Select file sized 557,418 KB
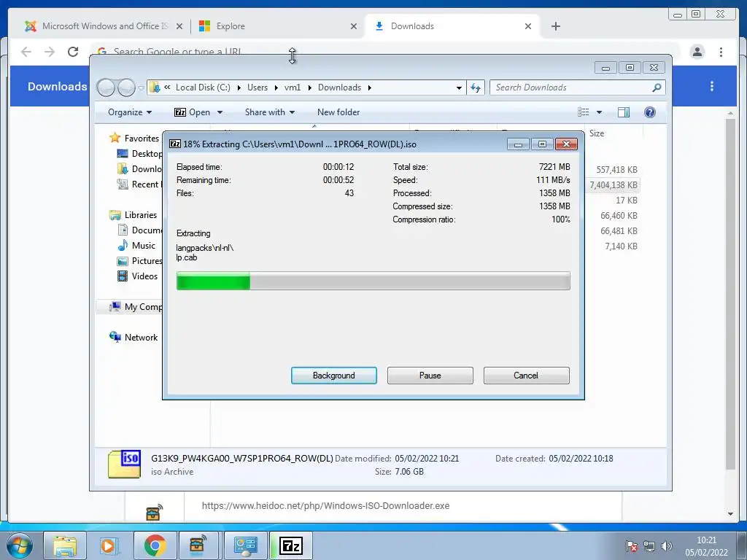747x560 pixels. tap(616, 169)
